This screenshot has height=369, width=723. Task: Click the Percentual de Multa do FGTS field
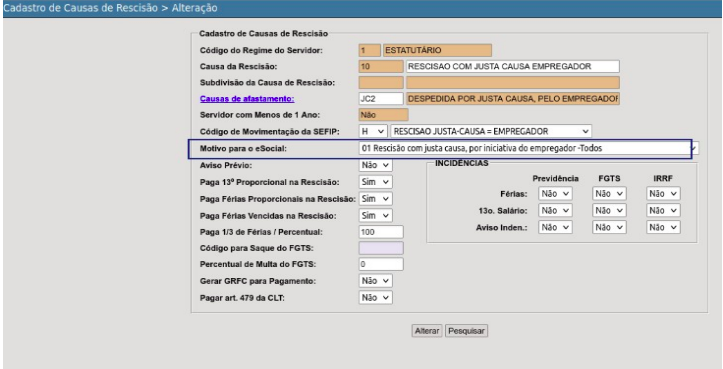381,264
